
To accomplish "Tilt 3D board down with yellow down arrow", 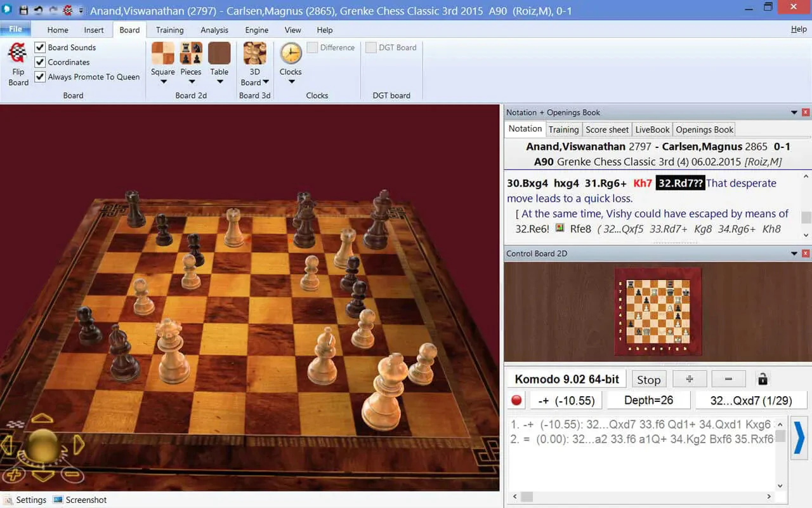I will 43,475.
